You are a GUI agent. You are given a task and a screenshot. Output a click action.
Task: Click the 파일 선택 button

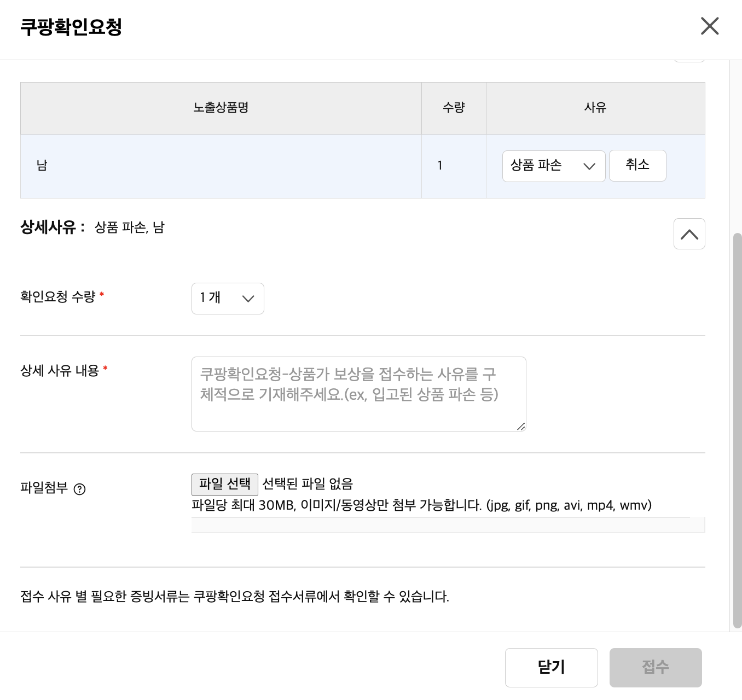[225, 484]
